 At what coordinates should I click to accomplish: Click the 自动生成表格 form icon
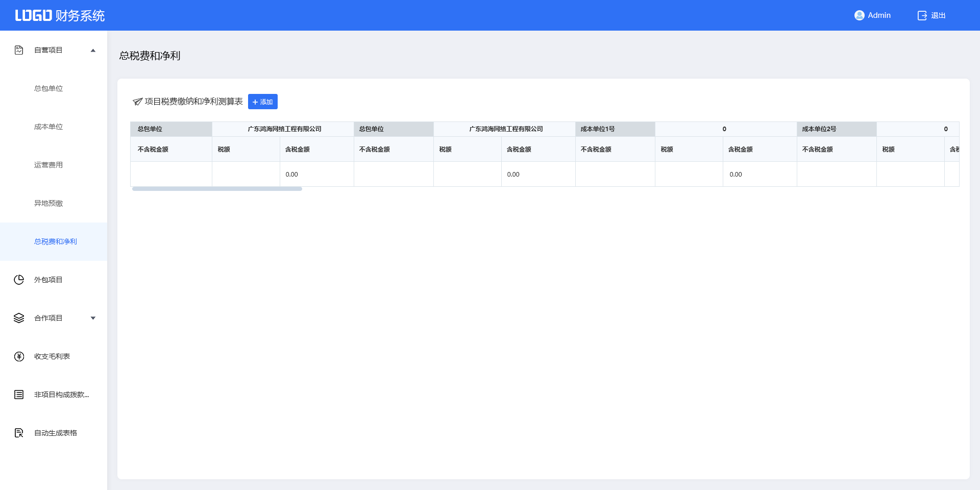tap(19, 433)
